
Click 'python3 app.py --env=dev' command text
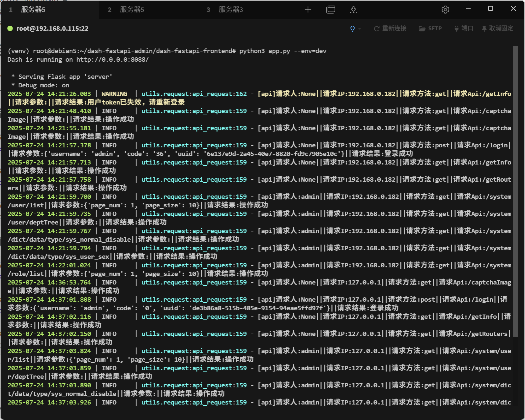pyautogui.click(x=283, y=51)
